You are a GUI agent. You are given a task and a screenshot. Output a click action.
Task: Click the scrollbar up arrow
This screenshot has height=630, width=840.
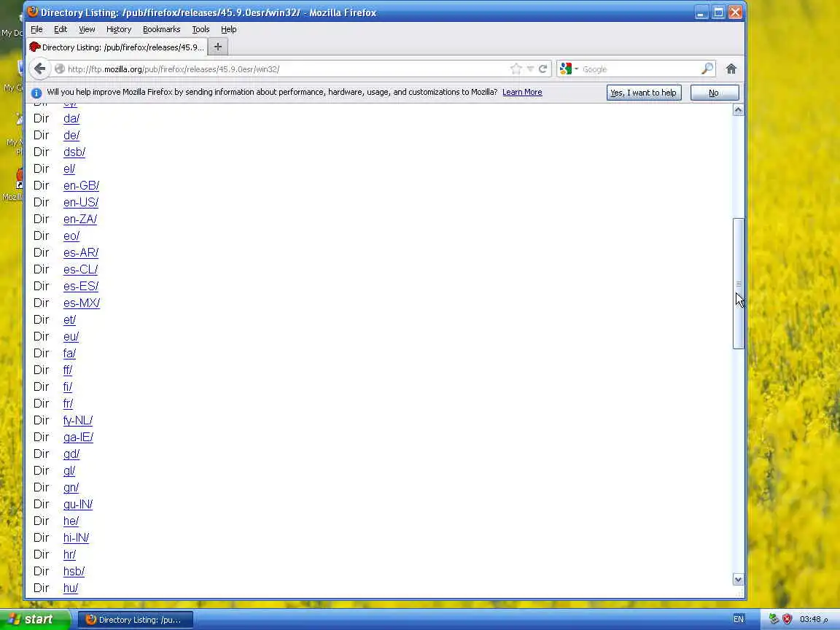pyautogui.click(x=738, y=110)
